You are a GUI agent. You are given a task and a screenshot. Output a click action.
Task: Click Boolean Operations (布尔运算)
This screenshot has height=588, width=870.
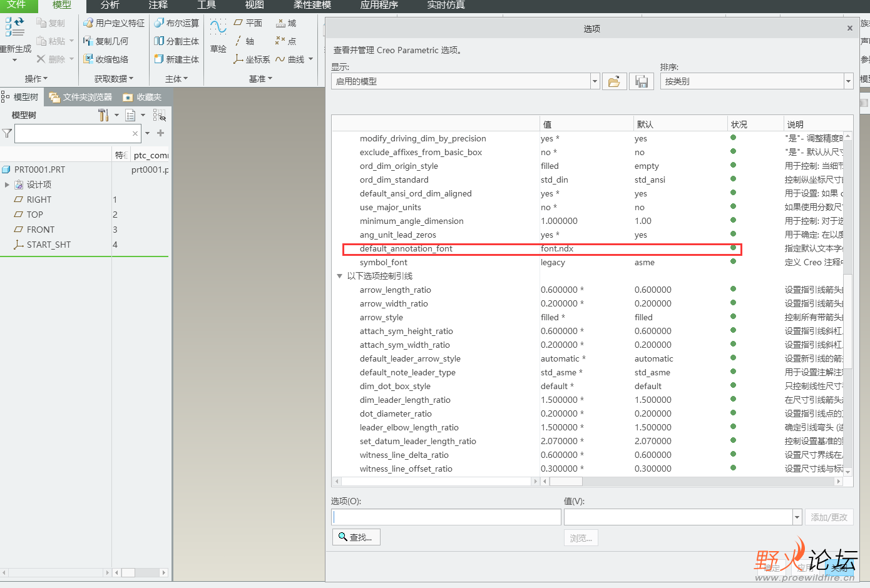click(x=177, y=23)
